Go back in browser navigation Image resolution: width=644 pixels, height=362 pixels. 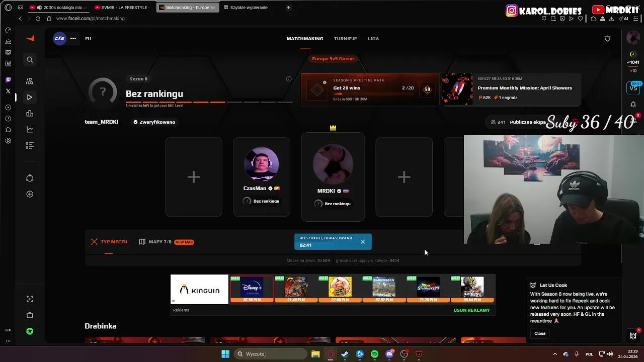20,19
